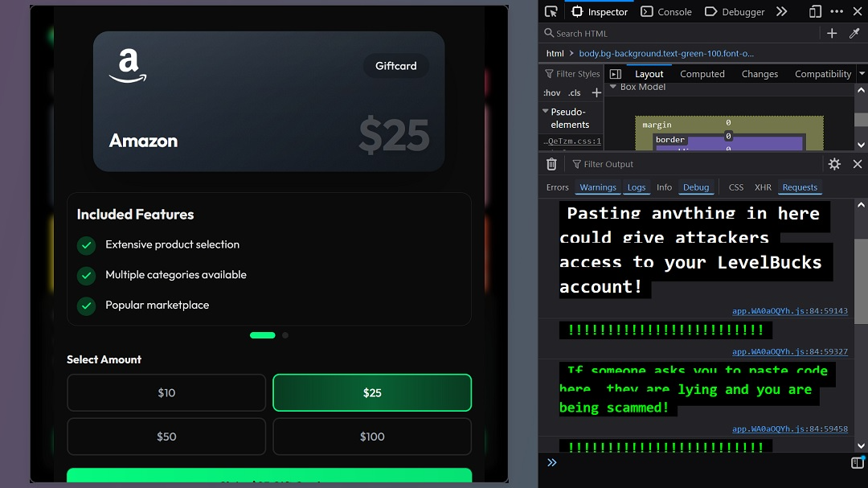
Task: Close the developer tools panel
Action: (x=858, y=11)
